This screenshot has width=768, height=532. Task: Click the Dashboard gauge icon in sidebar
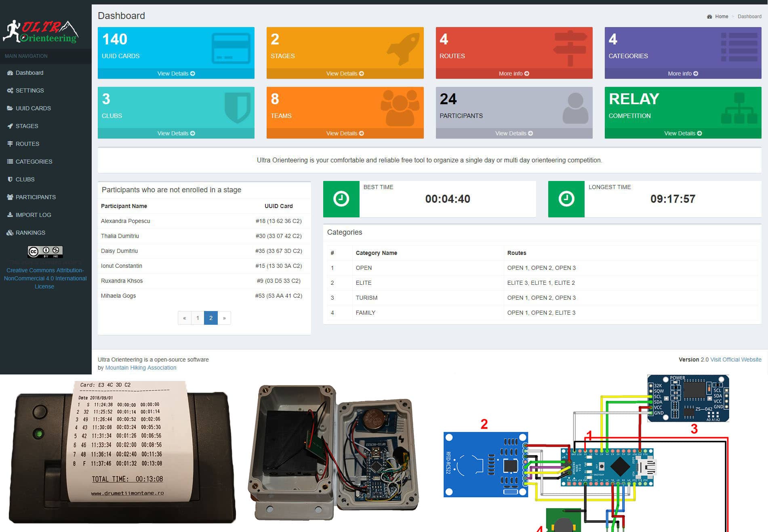(10, 73)
